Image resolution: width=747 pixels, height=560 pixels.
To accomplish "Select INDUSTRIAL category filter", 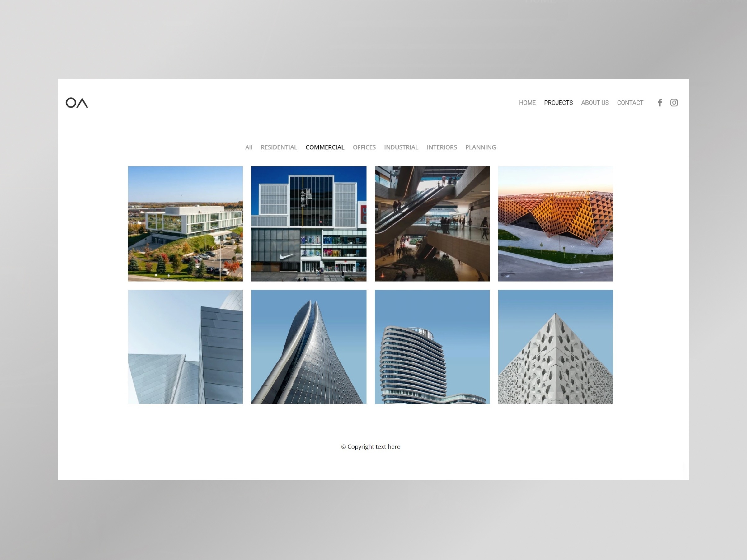I will (401, 147).
